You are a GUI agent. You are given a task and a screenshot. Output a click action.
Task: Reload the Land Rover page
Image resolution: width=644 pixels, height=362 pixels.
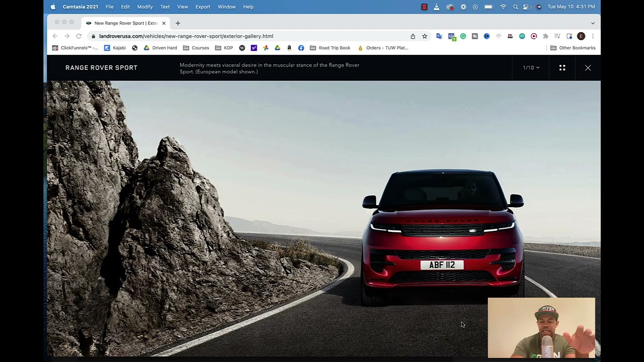coord(78,36)
